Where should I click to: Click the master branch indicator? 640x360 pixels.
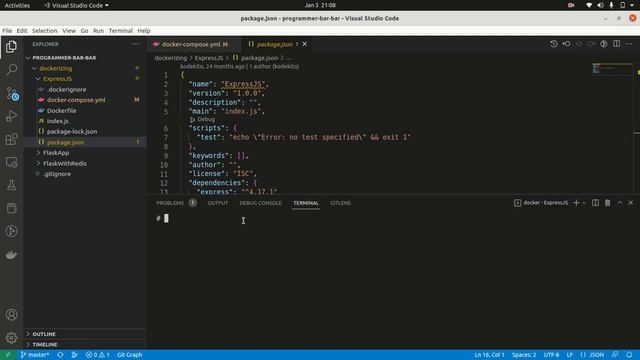point(35,355)
